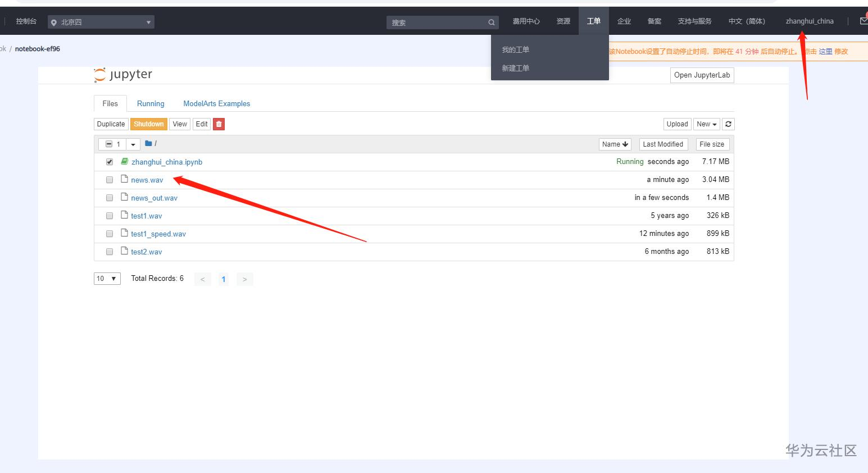Click the file icon beside news.wav
Image resolution: width=868 pixels, height=473 pixels.
pyautogui.click(x=125, y=179)
